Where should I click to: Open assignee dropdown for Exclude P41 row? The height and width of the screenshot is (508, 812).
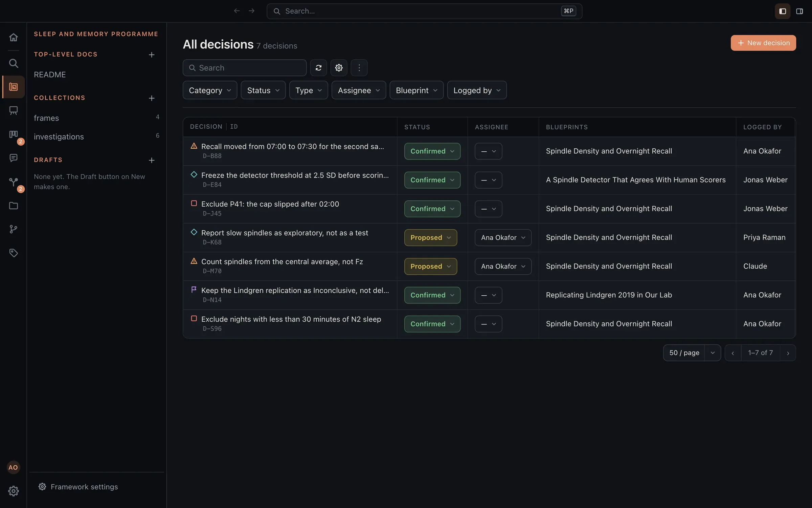pyautogui.click(x=488, y=209)
